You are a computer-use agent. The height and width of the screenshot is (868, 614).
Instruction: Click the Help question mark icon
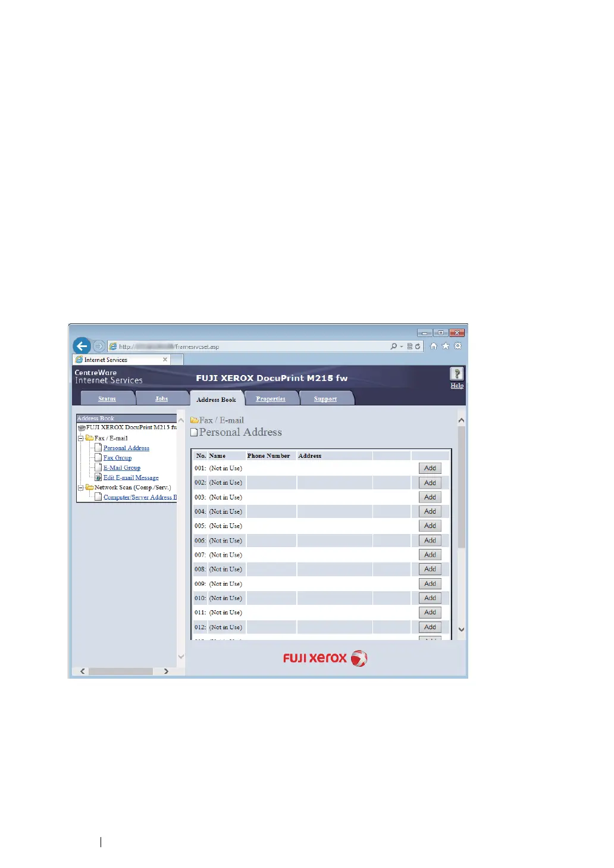pos(457,373)
